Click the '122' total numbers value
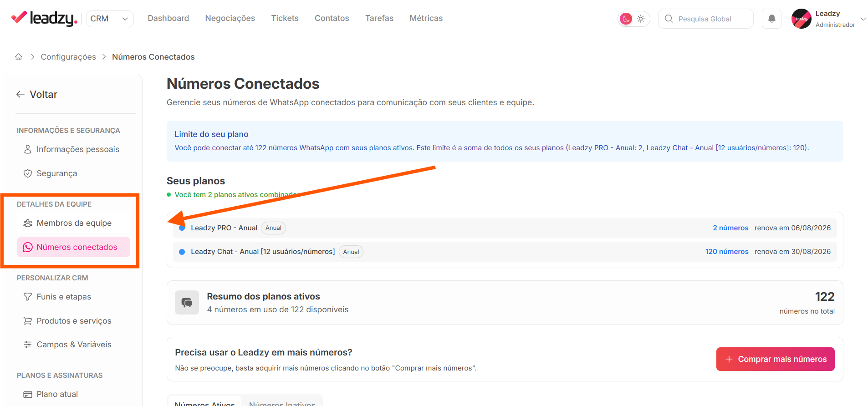This screenshot has height=406, width=868. 825,297
